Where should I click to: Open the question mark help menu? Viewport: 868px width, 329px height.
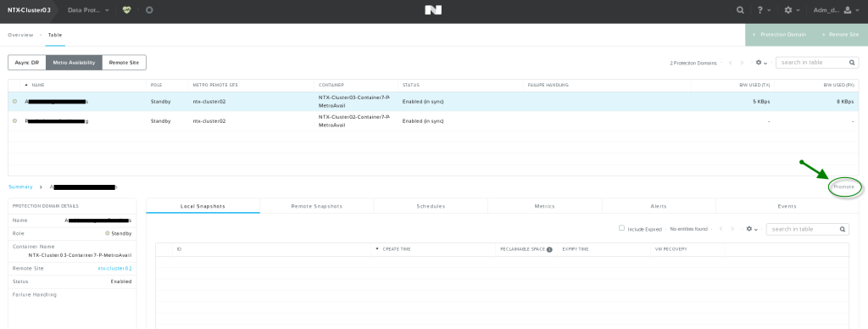coord(763,10)
